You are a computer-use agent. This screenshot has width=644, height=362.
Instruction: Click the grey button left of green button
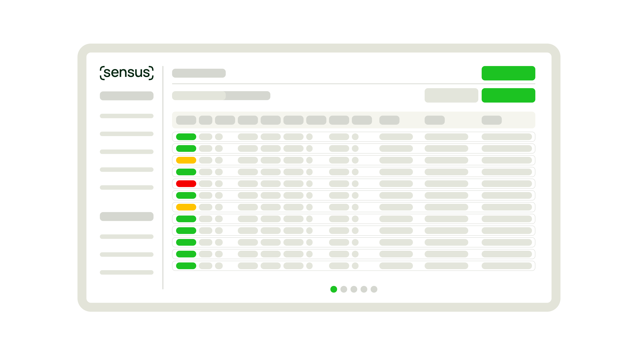coord(451,95)
